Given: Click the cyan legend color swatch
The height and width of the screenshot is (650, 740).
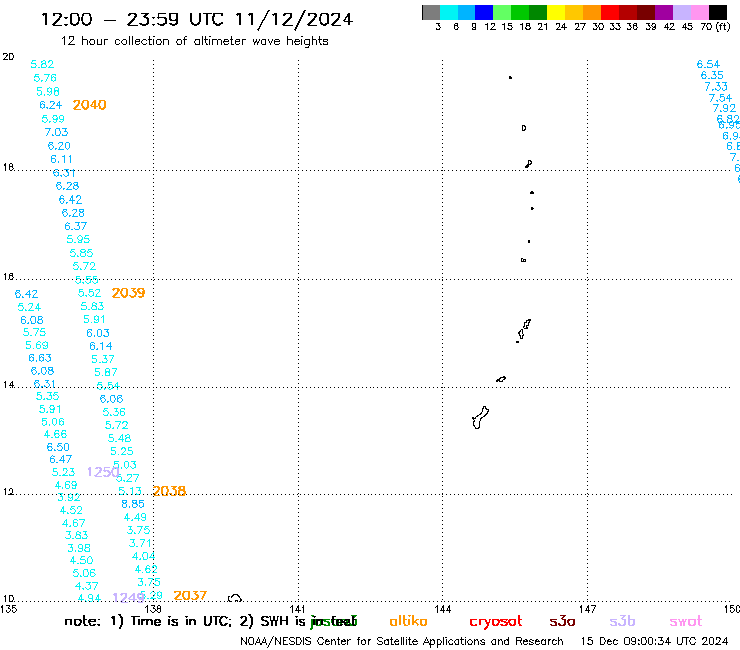Looking at the screenshot, I should point(449,12).
